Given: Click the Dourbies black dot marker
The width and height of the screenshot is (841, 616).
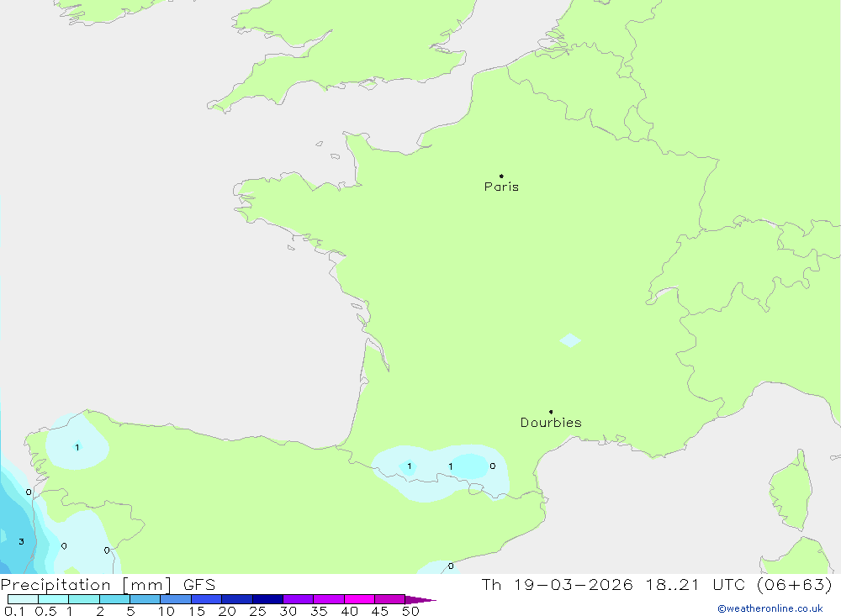Looking at the screenshot, I should pos(551,412).
